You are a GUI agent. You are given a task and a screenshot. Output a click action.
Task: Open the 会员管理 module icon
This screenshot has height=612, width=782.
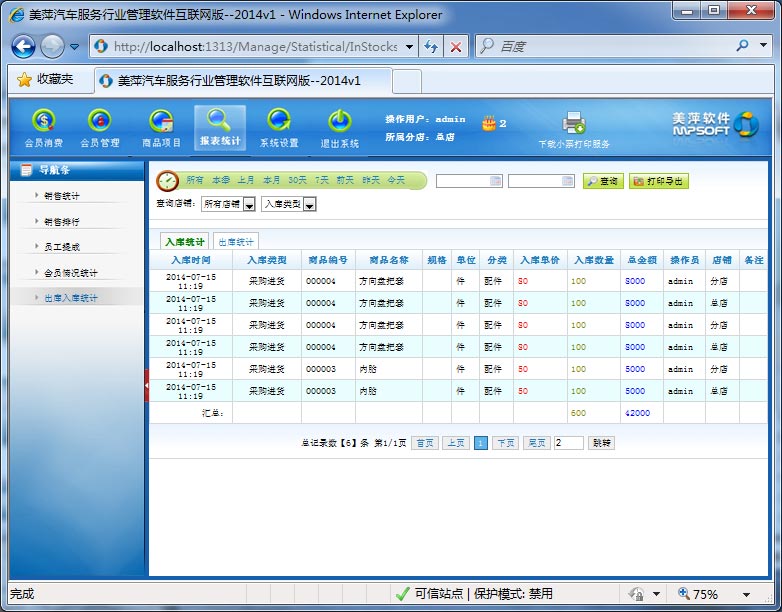pyautogui.click(x=99, y=122)
